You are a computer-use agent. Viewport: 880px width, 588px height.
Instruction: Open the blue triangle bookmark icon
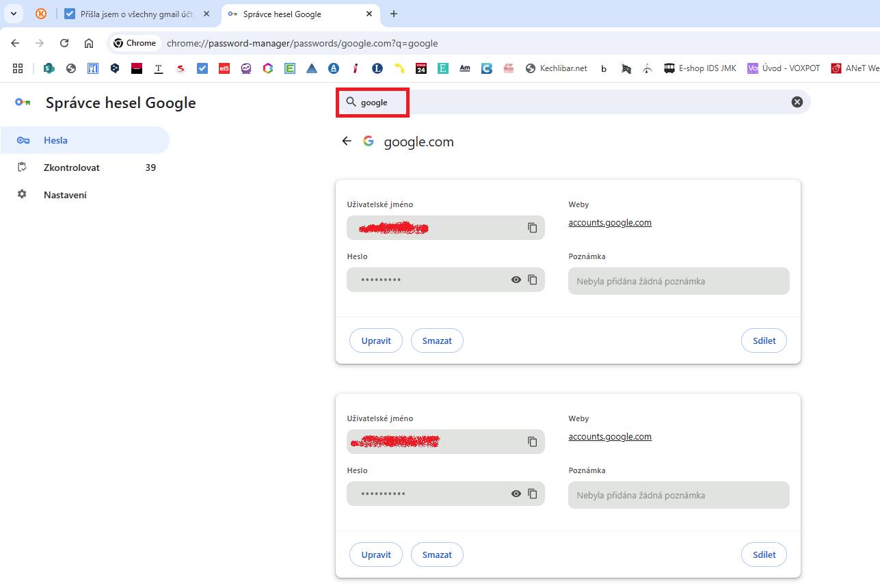312,68
